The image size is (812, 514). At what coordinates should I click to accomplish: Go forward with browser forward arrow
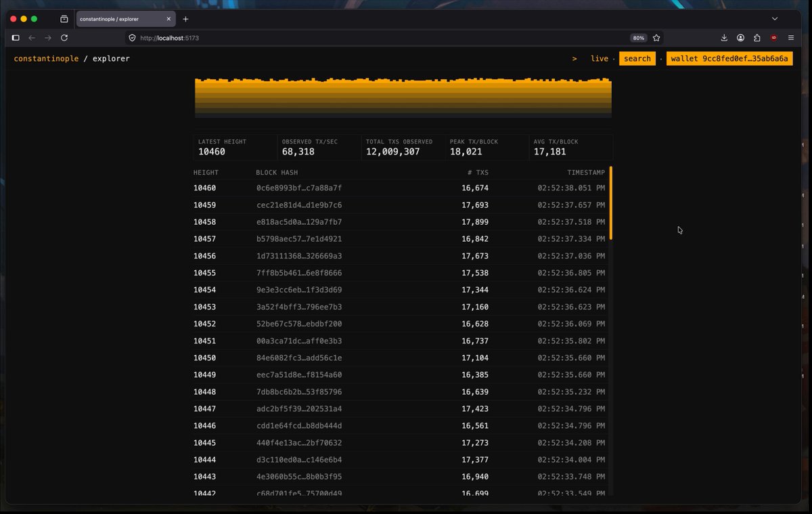[48, 38]
